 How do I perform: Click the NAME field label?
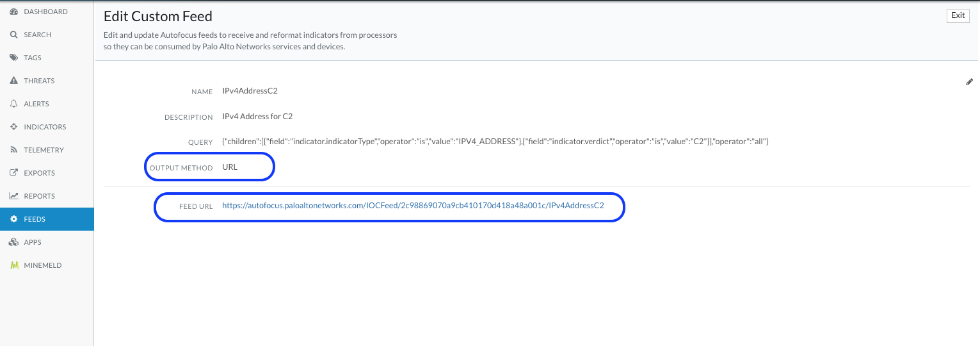(202, 92)
